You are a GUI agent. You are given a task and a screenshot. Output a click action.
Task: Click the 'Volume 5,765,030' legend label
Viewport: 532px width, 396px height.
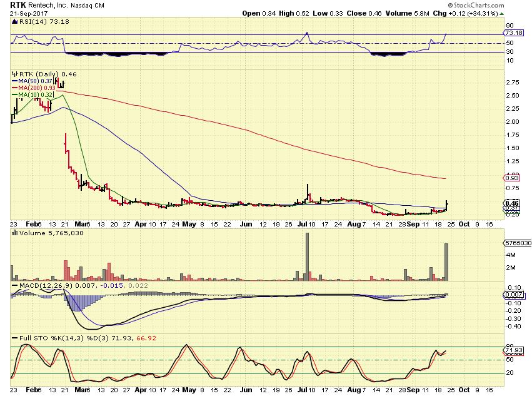[x=51, y=233]
